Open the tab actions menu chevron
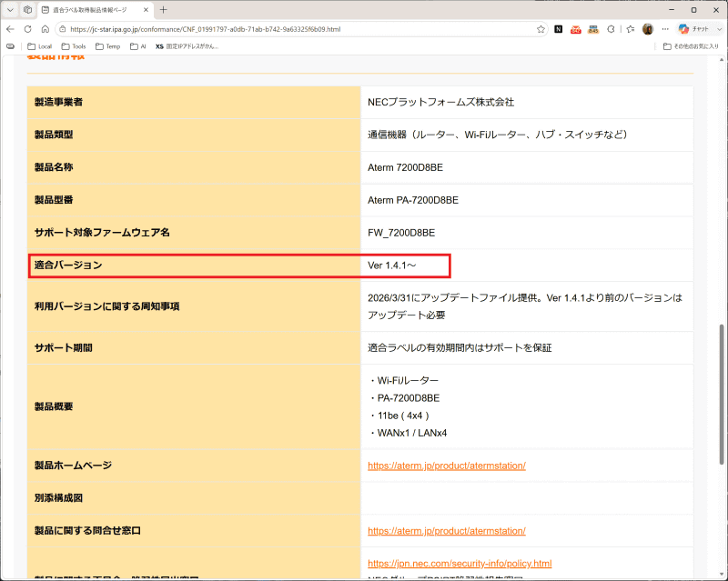This screenshot has width=728, height=581. point(10,10)
